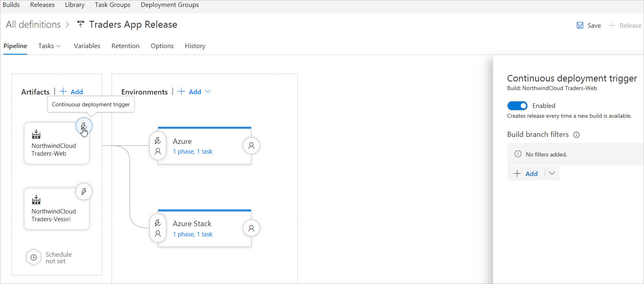Click the Save button label
This screenshot has height=284, width=644.
click(594, 25)
